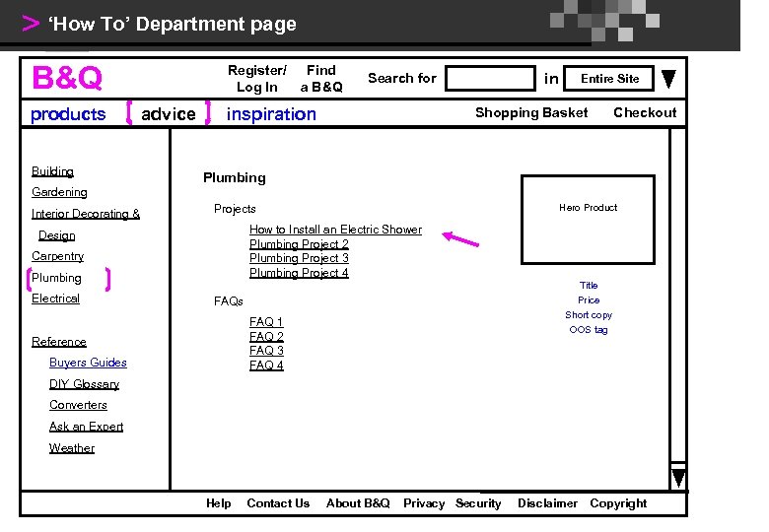Image resolution: width=769 pixels, height=532 pixels.
Task: Open the Converters reference link
Action: click(x=78, y=405)
